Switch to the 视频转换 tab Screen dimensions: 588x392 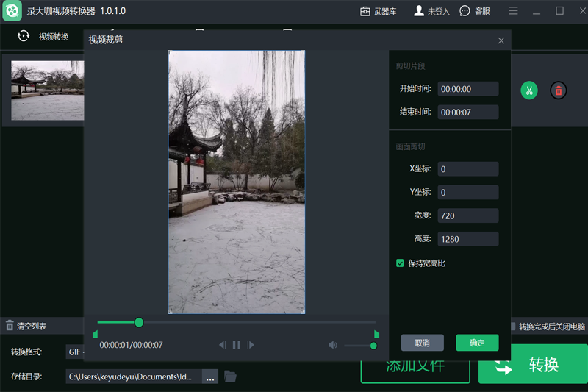44,36
